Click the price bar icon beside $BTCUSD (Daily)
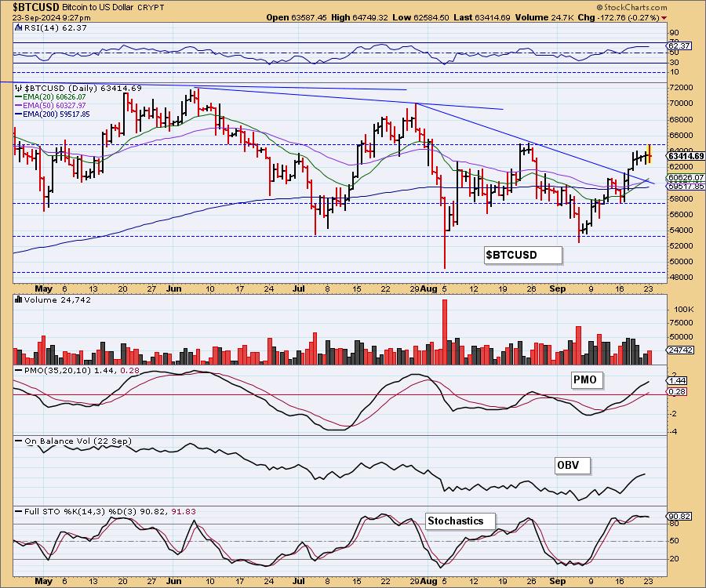The image size is (706, 588). tap(19, 88)
